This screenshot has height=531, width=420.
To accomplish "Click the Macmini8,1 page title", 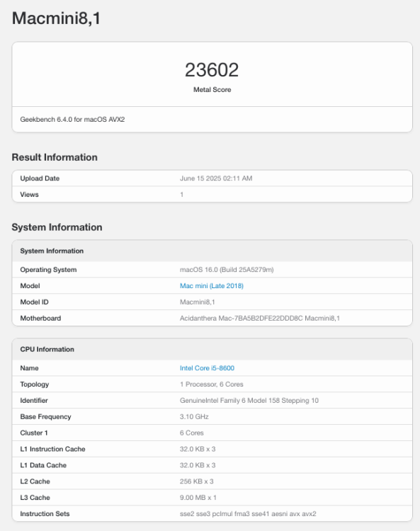I will (x=56, y=18).
